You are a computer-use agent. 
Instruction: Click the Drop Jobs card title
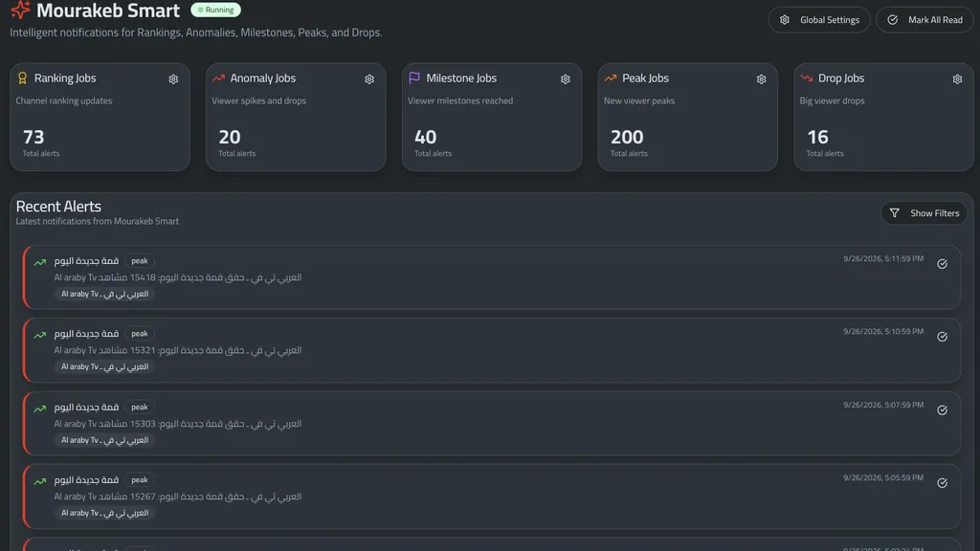840,78
